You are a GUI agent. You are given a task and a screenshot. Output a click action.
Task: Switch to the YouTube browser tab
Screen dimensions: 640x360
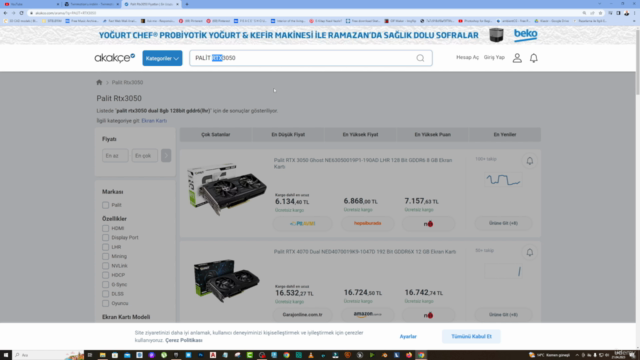tap(31, 4)
